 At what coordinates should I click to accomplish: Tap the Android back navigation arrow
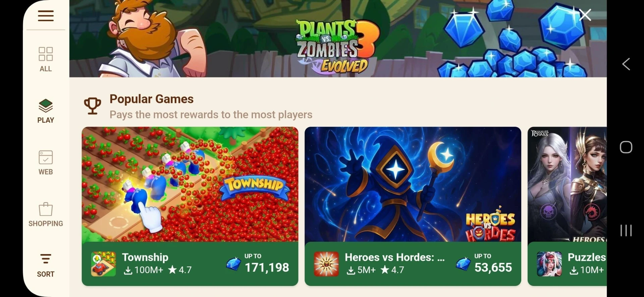click(626, 64)
